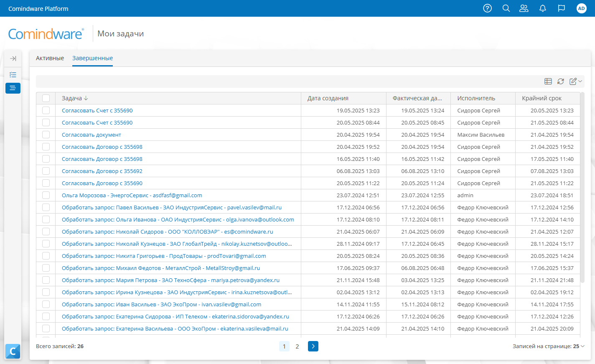Select the checklist icon in the sidebar
The height and width of the screenshot is (364, 595).
point(13,75)
